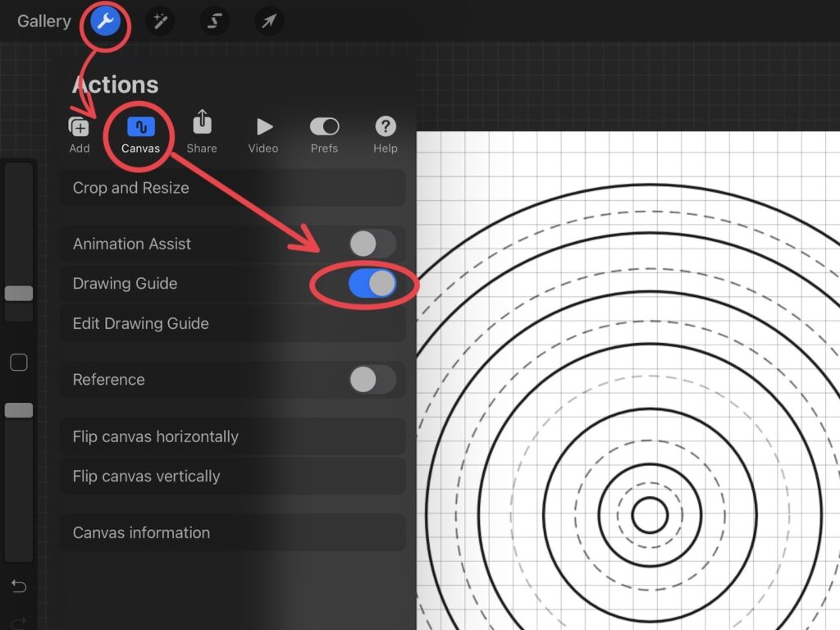This screenshot has width=840, height=630.
Task: Enable the Reference switch
Action: 373,379
